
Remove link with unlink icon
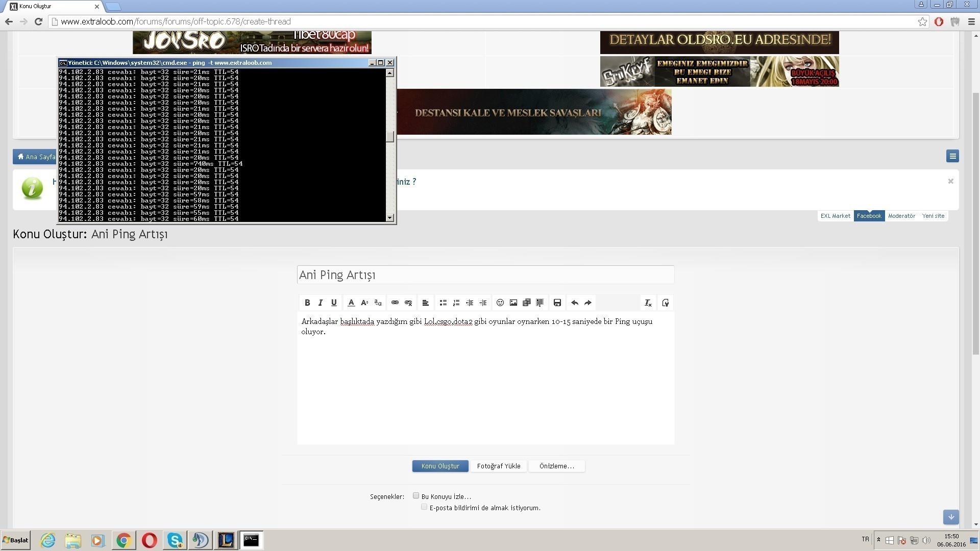(x=408, y=303)
